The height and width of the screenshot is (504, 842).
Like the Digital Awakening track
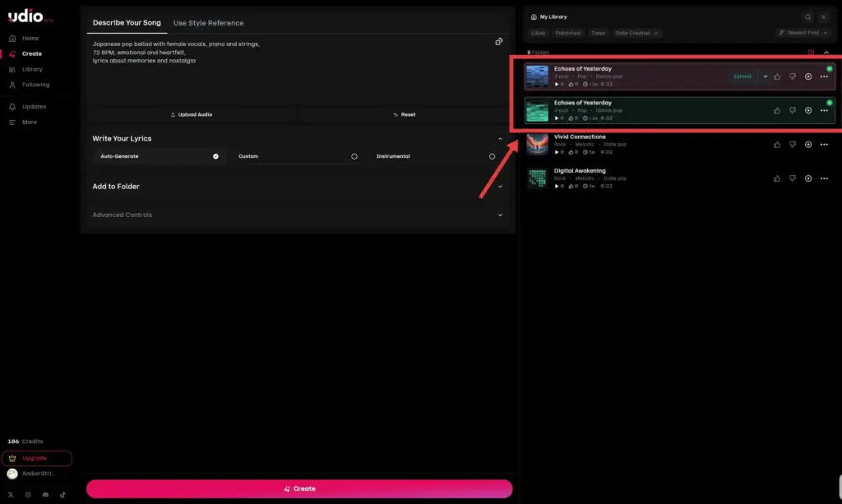coord(777,178)
